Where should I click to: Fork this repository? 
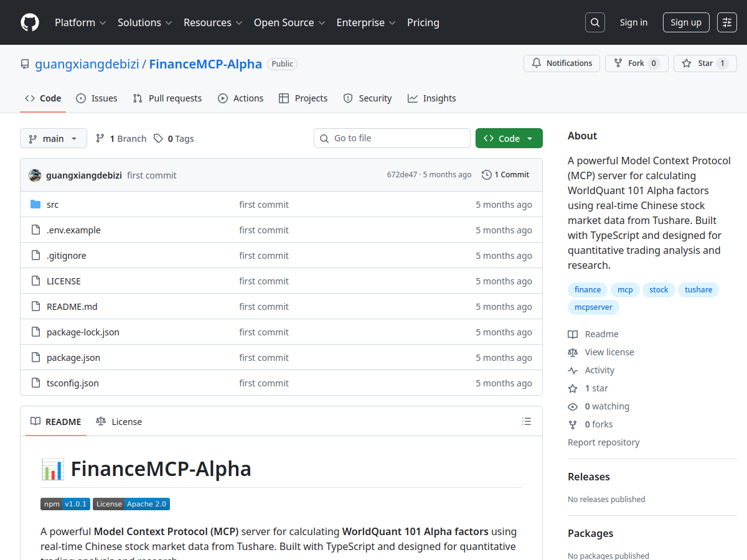(x=636, y=63)
